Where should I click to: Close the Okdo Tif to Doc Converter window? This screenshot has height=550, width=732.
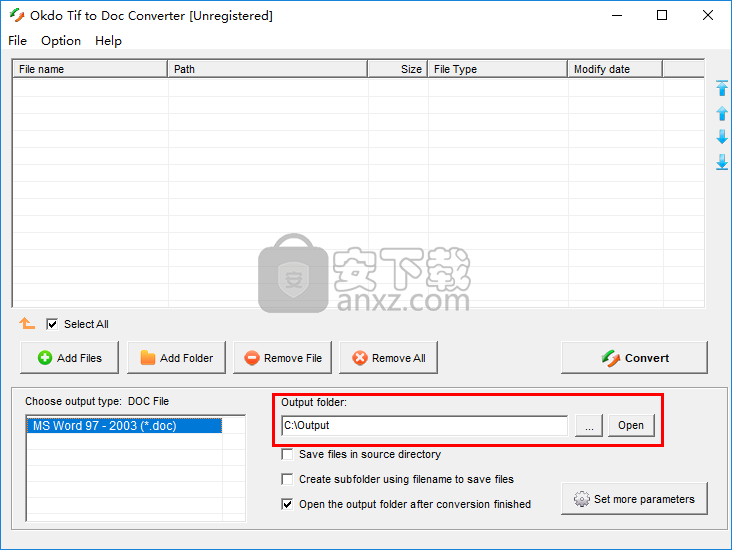[708, 15]
